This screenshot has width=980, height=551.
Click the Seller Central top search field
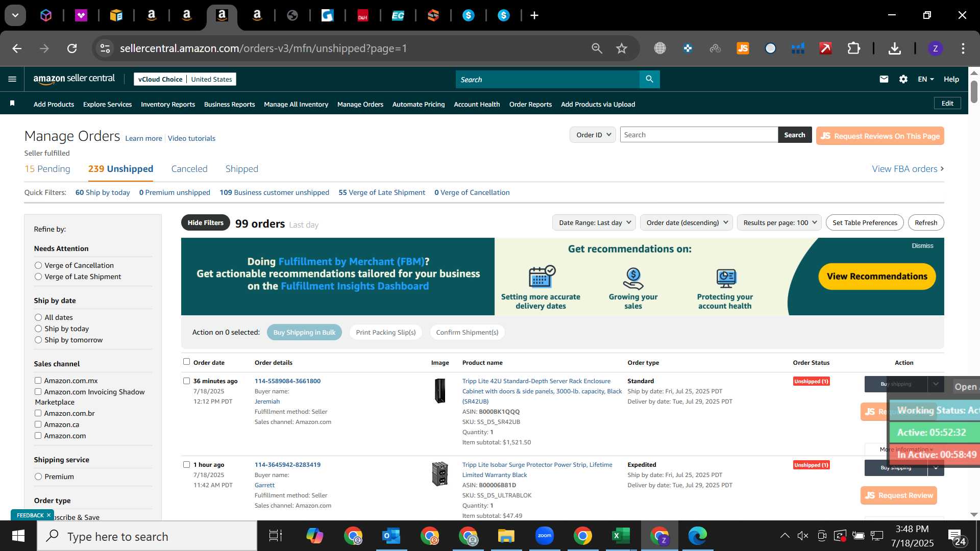tap(547, 79)
